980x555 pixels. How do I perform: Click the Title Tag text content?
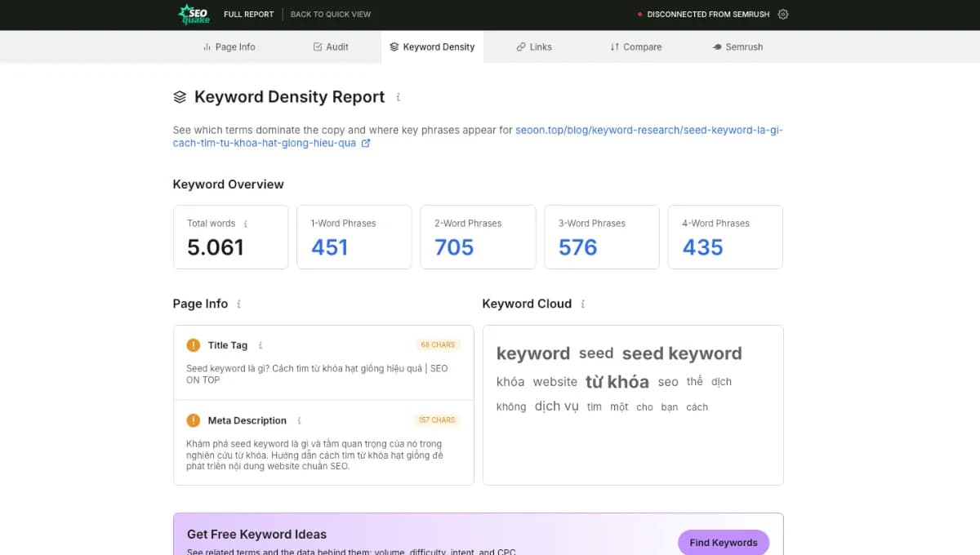(x=317, y=374)
